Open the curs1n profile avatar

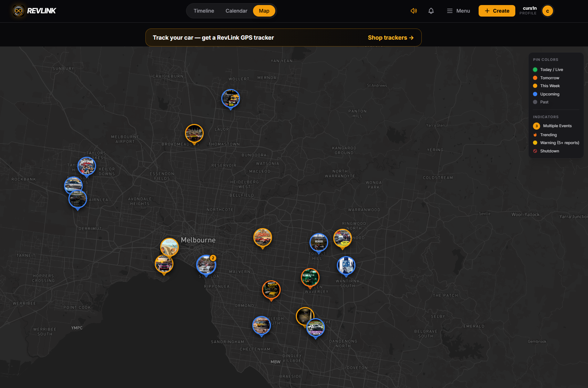coord(548,11)
